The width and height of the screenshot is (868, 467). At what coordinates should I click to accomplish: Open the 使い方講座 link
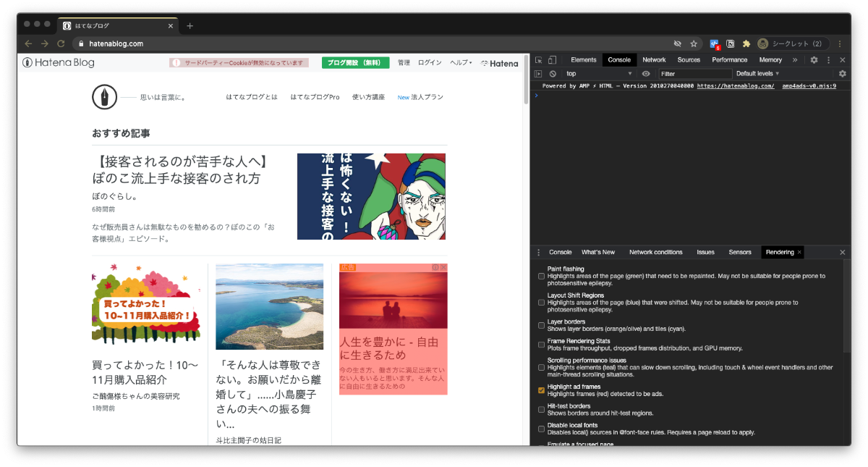pyautogui.click(x=368, y=97)
